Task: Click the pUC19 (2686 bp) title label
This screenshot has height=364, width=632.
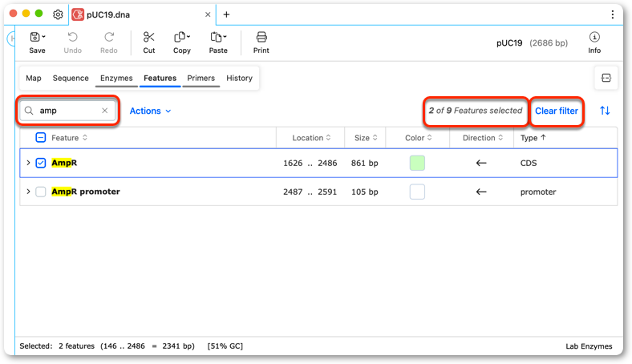Action: coord(532,42)
